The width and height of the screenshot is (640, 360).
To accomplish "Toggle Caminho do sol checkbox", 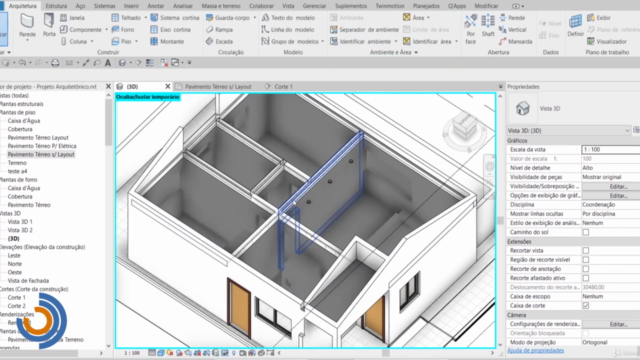I will pyautogui.click(x=586, y=232).
